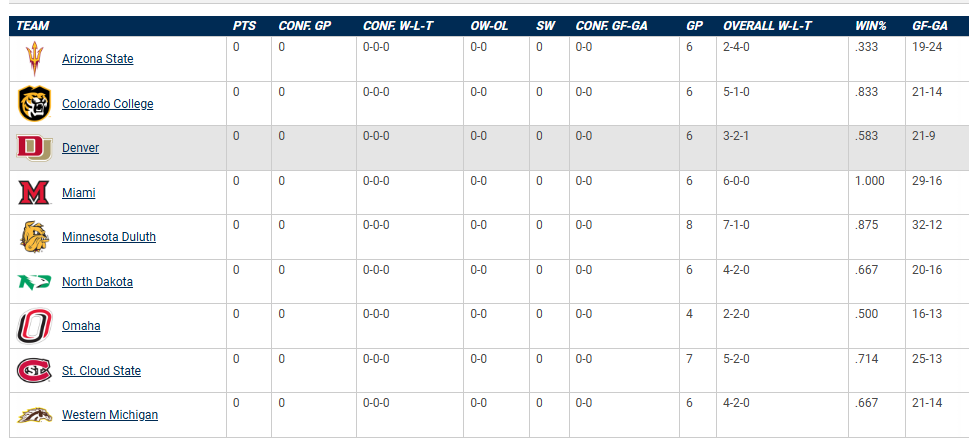Viewport: 980px width, 447px height.
Task: Open the Colorado College team link
Action: tap(107, 104)
